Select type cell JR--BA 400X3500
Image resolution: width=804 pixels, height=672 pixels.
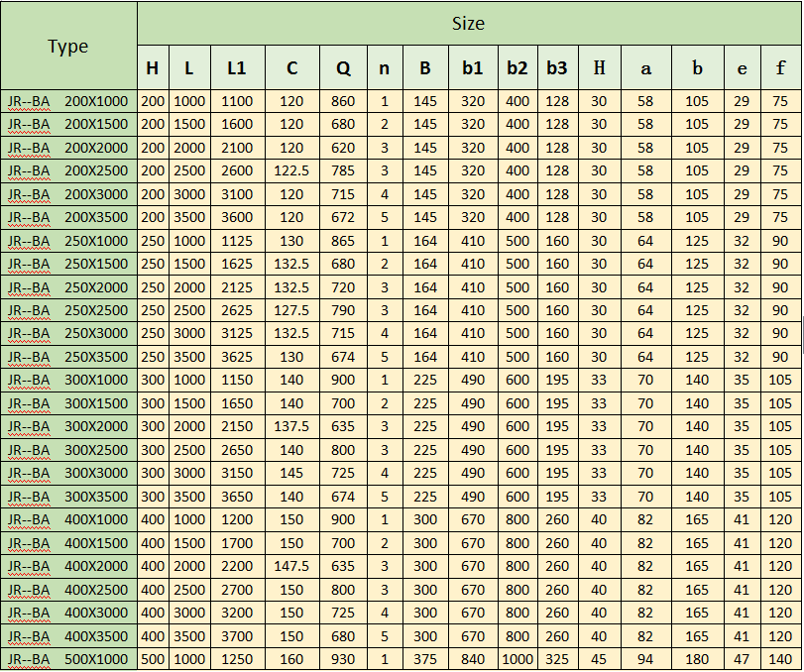click(x=68, y=636)
